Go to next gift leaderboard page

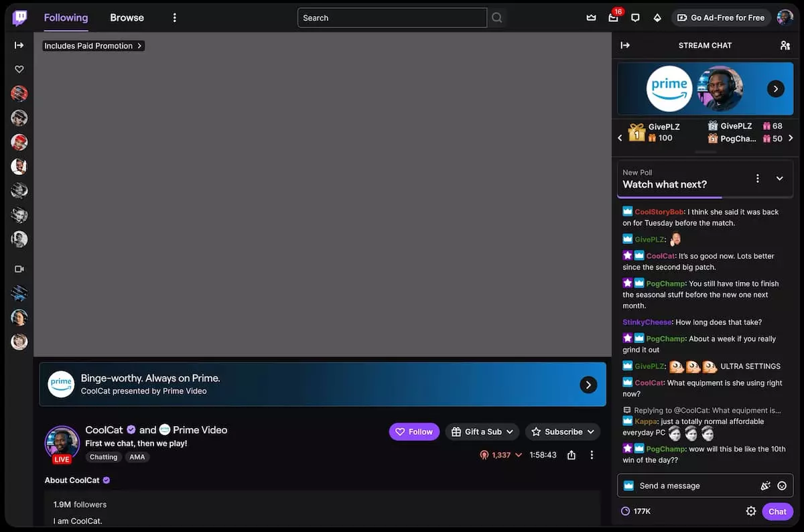pyautogui.click(x=791, y=138)
